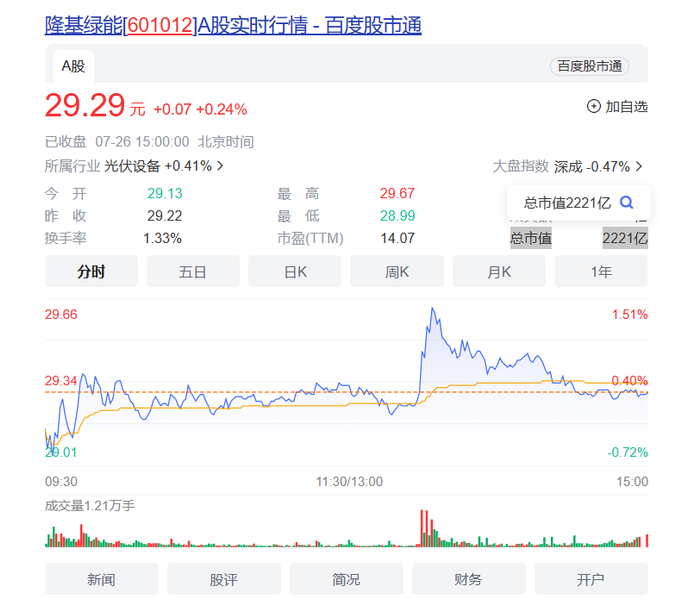Screen dimensions: 700x599
Task: Switch chart to 1年 view
Action: point(601,271)
